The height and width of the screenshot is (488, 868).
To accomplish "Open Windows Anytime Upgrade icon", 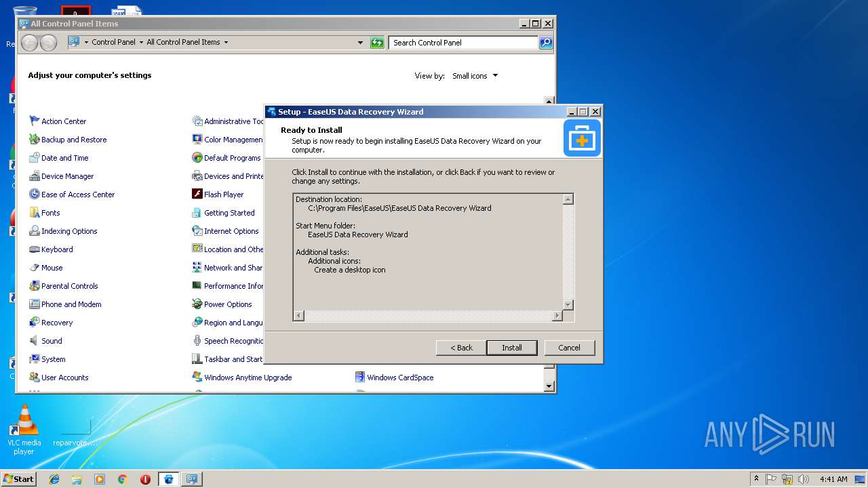I will click(x=197, y=377).
